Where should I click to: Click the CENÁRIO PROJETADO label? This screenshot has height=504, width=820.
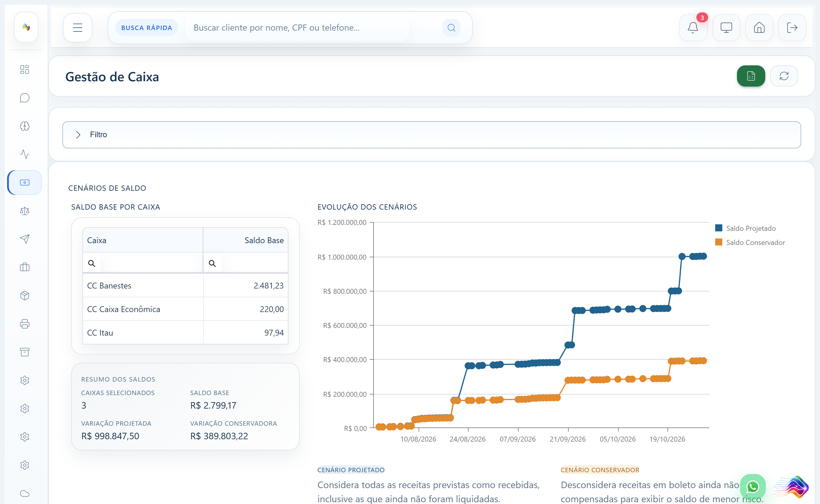click(x=351, y=470)
